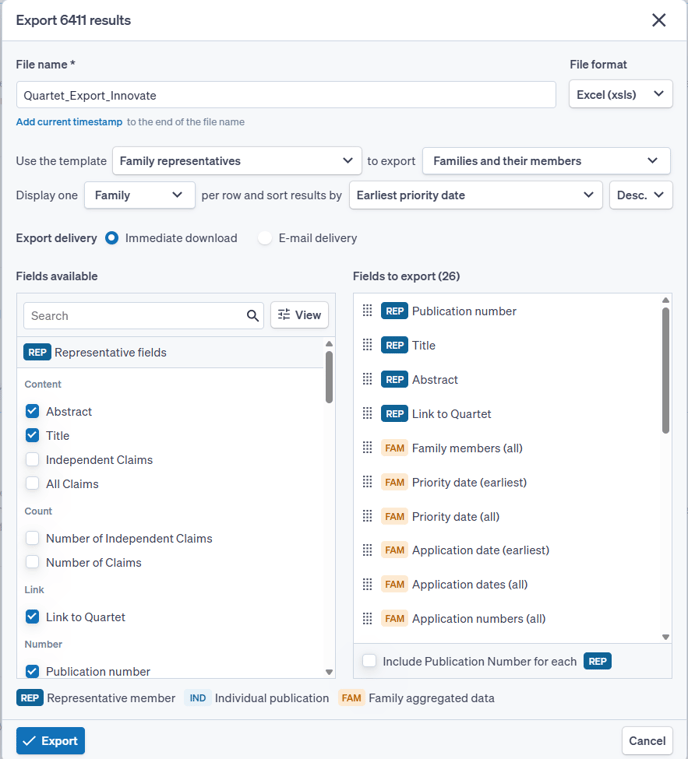
Task: Grab the drag handle next to Publication number
Action: click(x=367, y=311)
